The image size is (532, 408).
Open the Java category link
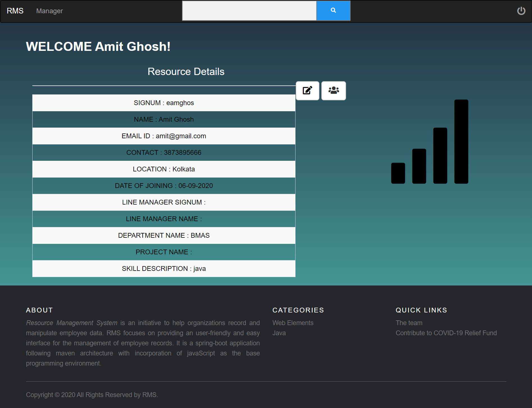tap(279, 333)
